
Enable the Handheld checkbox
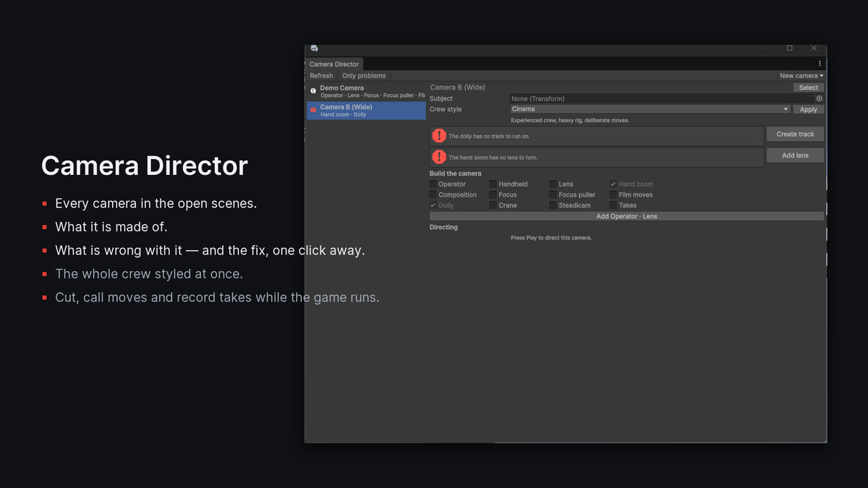(x=493, y=184)
